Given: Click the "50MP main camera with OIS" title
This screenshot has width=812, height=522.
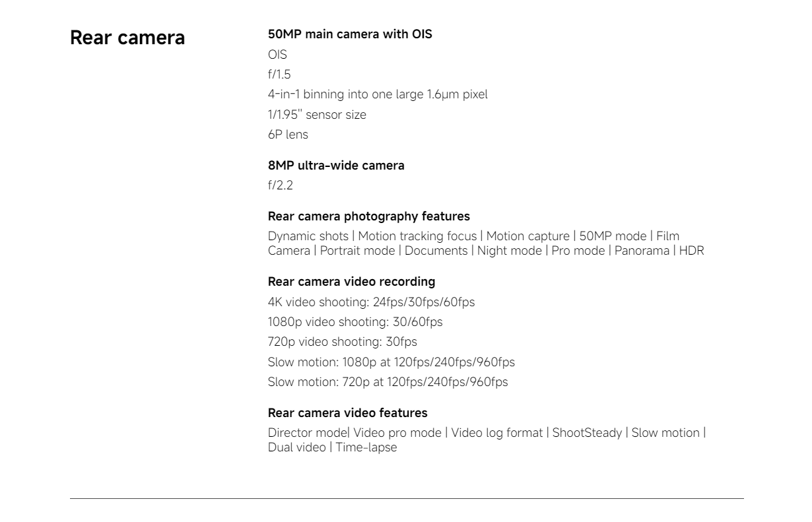Looking at the screenshot, I should tap(350, 34).
